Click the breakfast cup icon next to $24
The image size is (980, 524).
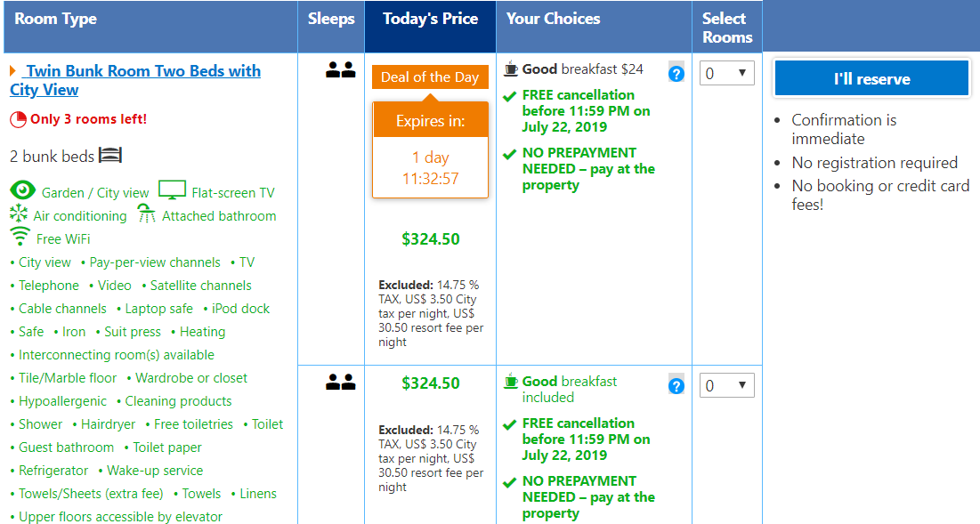pos(511,69)
